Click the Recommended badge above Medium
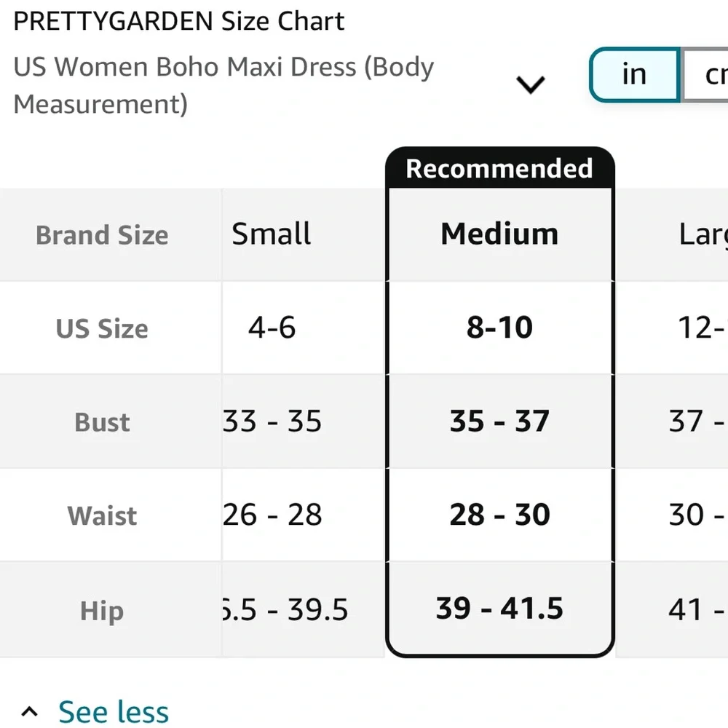The width and height of the screenshot is (728, 728). (499, 168)
